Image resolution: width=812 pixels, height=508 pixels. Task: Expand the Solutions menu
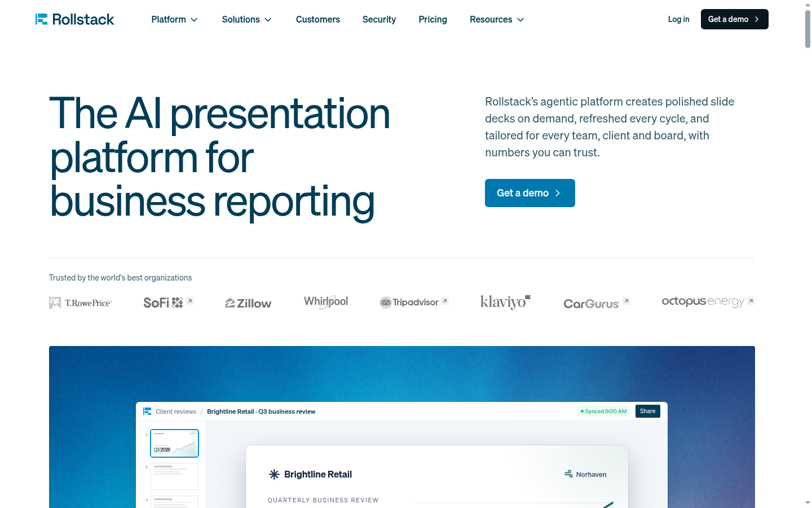coord(247,19)
